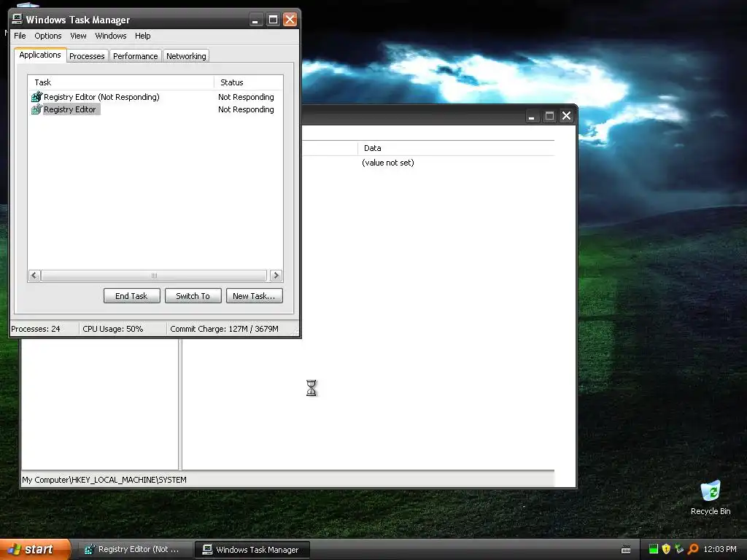Open the Windows menu
Image resolution: width=747 pixels, height=560 pixels.
coord(111,36)
